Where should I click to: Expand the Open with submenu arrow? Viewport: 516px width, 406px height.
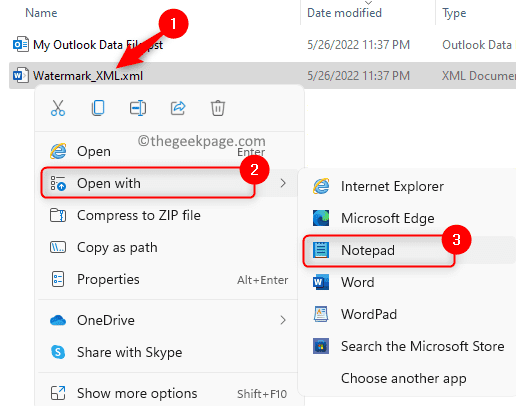click(283, 183)
